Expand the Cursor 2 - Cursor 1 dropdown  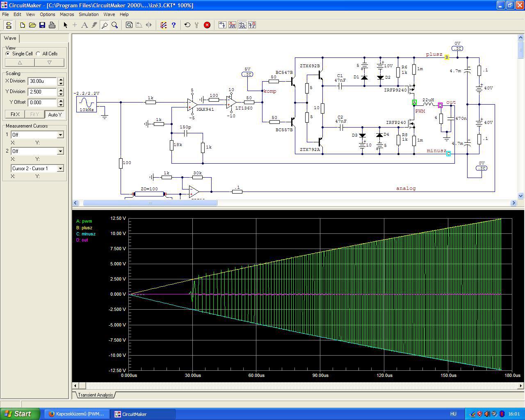60,169
